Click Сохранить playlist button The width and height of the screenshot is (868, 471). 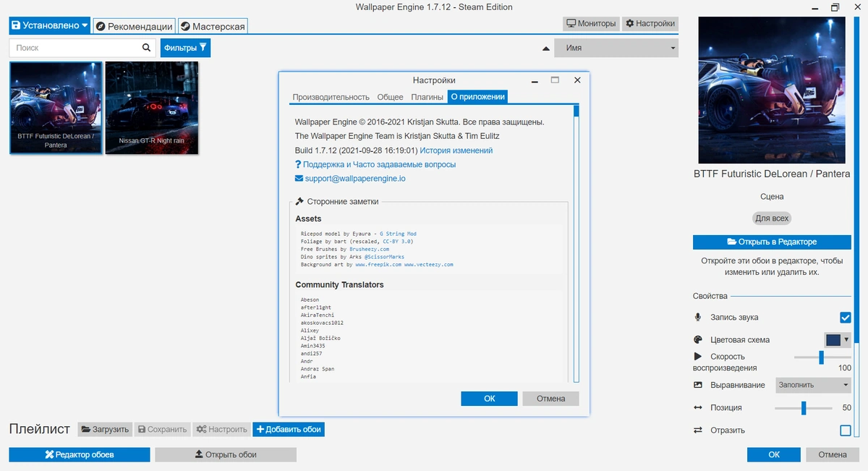163,429
